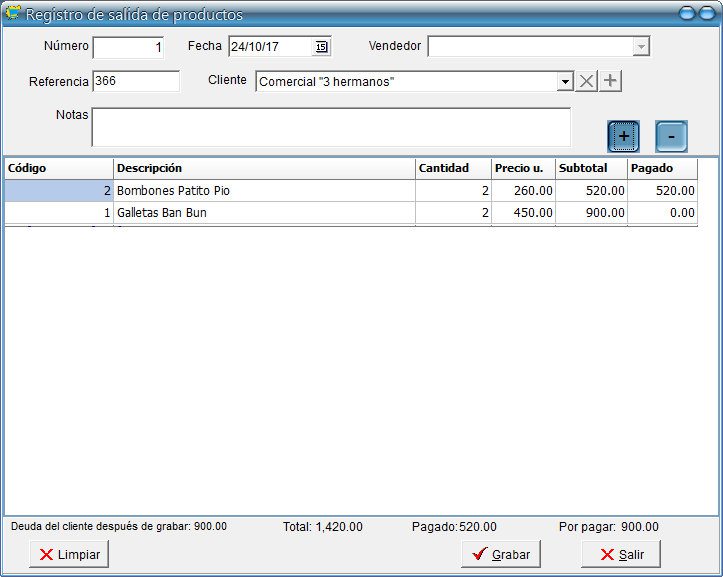Click the Subtotal column header
Viewport: 723px width, 577px height.
coord(592,168)
